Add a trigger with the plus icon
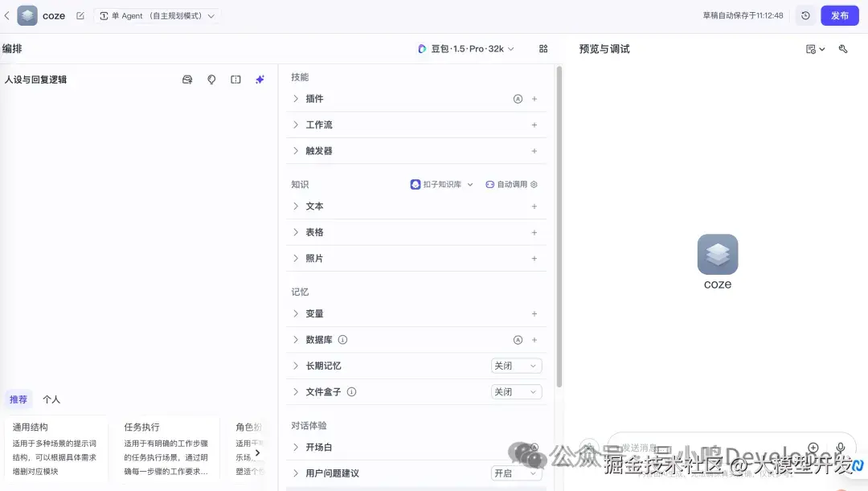The height and width of the screenshot is (491, 868). (x=534, y=151)
